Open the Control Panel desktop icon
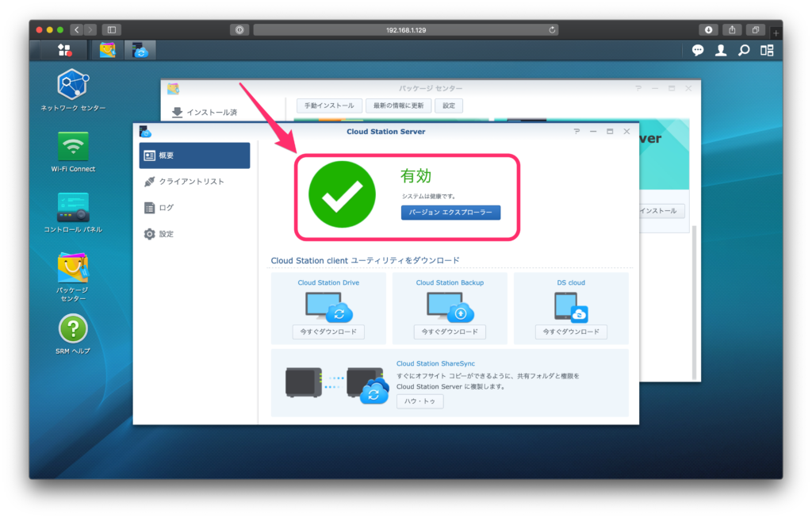Screen dimensions: 812x518 coord(73,208)
